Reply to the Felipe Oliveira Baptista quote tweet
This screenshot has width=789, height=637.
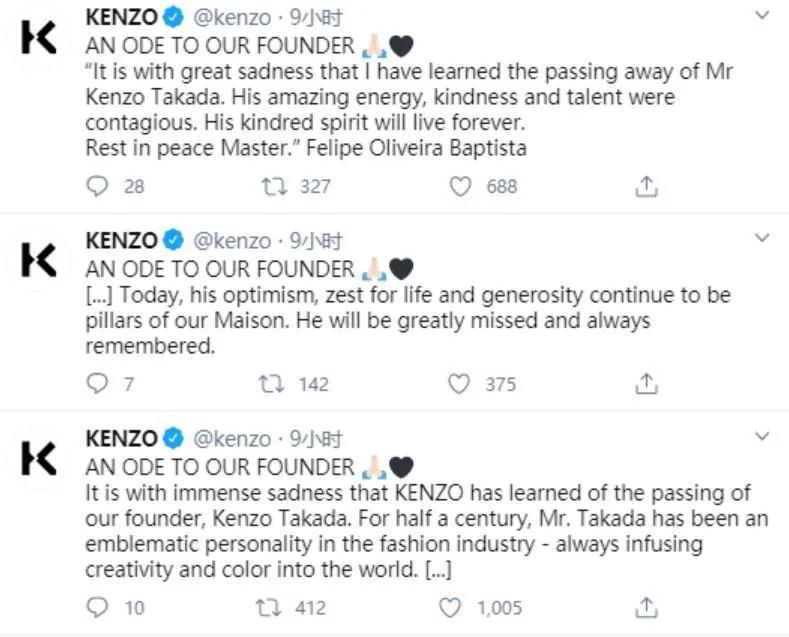[x=97, y=186]
